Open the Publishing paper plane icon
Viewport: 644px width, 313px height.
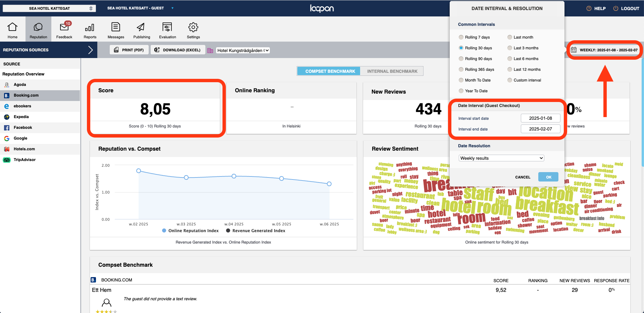pyautogui.click(x=141, y=27)
